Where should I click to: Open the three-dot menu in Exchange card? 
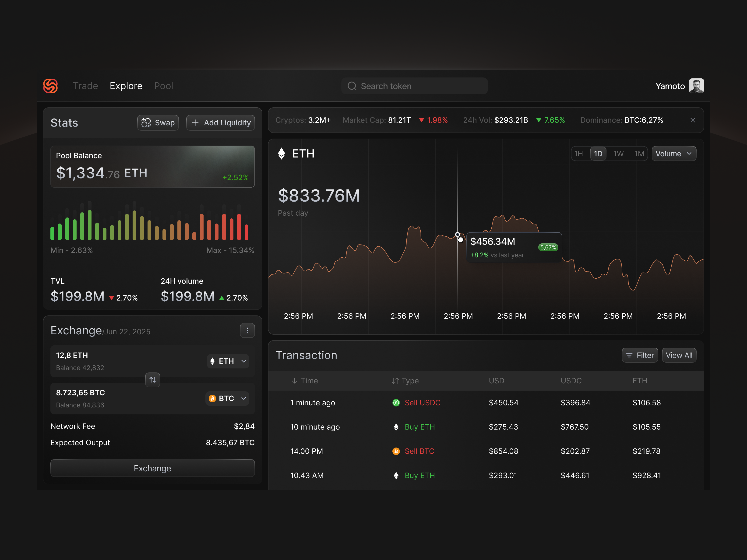pos(247,330)
